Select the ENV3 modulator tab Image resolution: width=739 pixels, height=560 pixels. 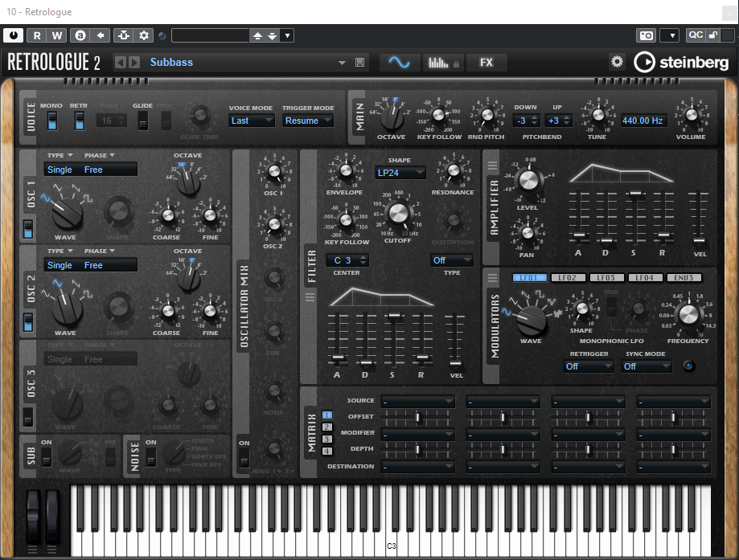pyautogui.click(x=683, y=278)
